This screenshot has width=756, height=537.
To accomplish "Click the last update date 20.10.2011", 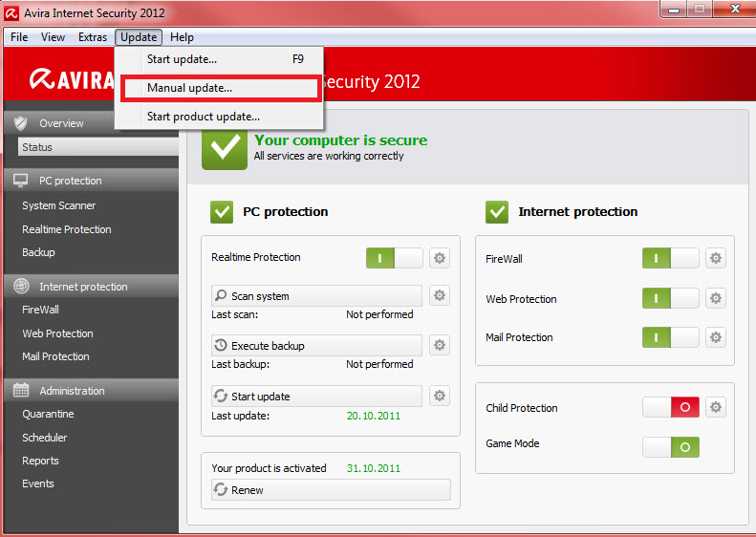I will pos(374,416).
